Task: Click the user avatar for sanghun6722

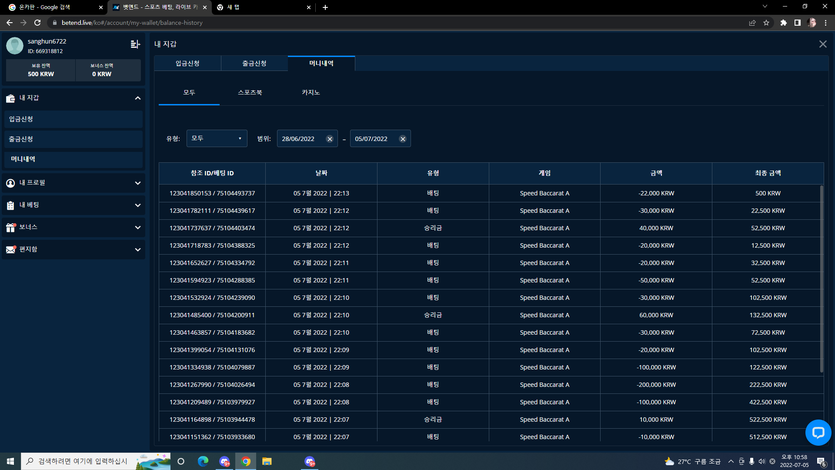Action: point(14,46)
